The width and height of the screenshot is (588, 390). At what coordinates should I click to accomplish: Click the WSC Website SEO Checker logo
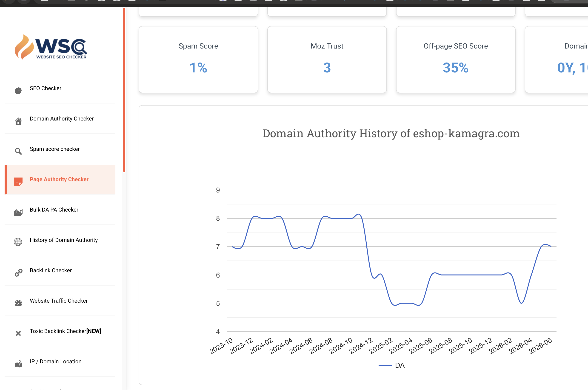pyautogui.click(x=51, y=47)
